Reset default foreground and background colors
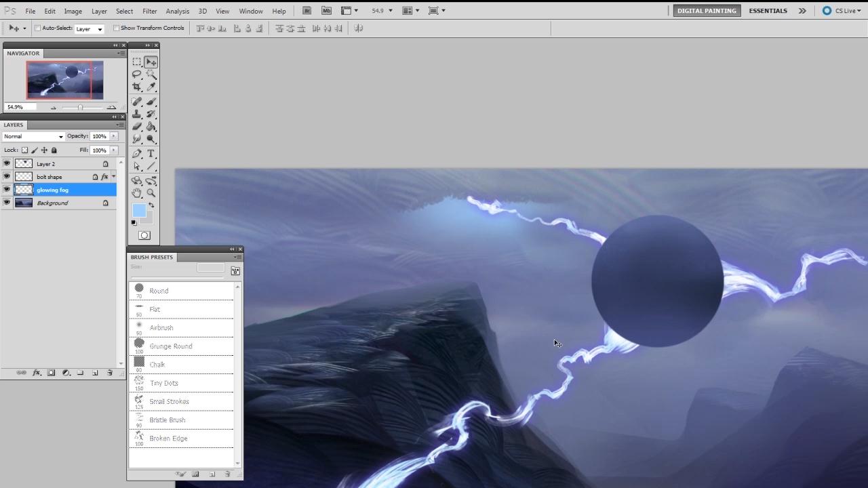The height and width of the screenshot is (488, 868). point(134,222)
